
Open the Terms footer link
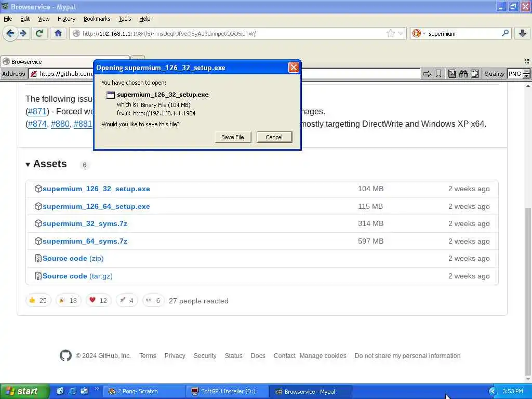[148, 355]
